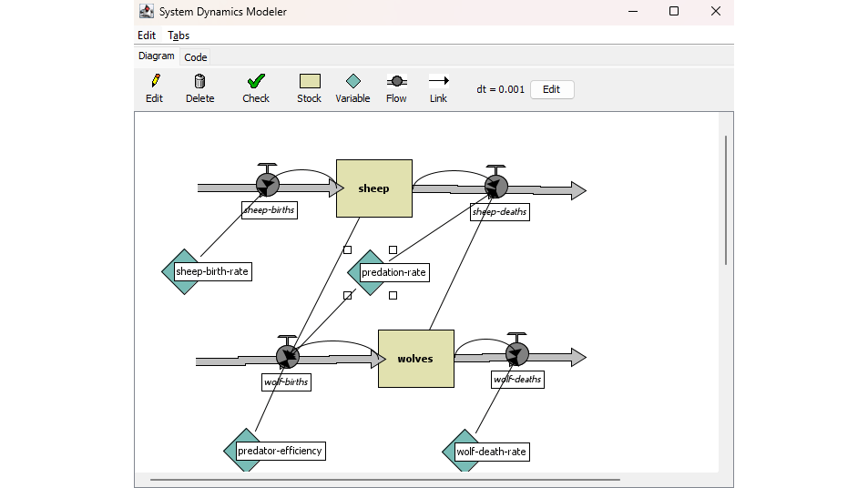The width and height of the screenshot is (868, 488).
Task: Select the Delete trash can tool
Action: click(199, 88)
